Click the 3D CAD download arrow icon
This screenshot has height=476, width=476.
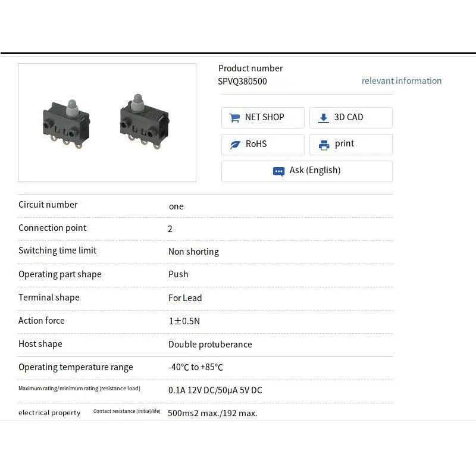324,118
